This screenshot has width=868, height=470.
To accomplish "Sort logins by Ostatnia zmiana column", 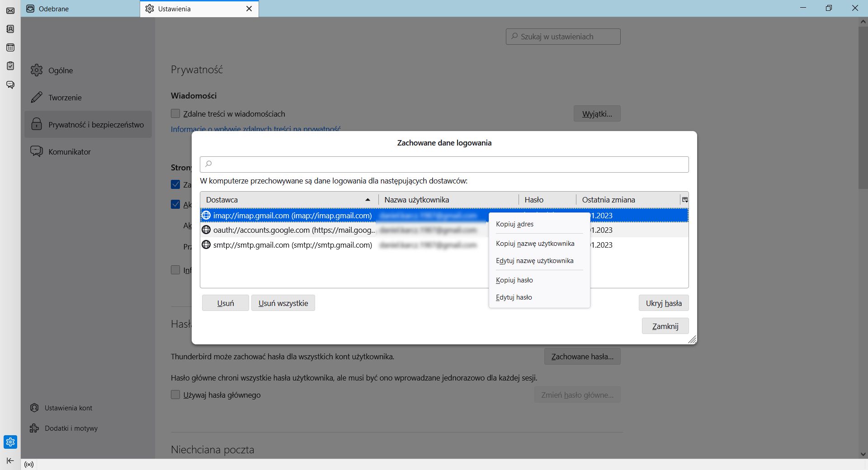I will [628, 200].
